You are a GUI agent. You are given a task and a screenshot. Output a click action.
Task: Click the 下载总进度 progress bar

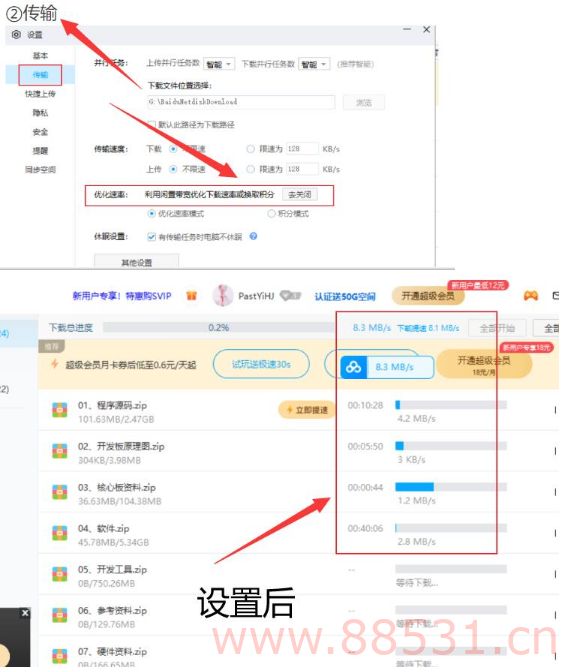point(220,327)
